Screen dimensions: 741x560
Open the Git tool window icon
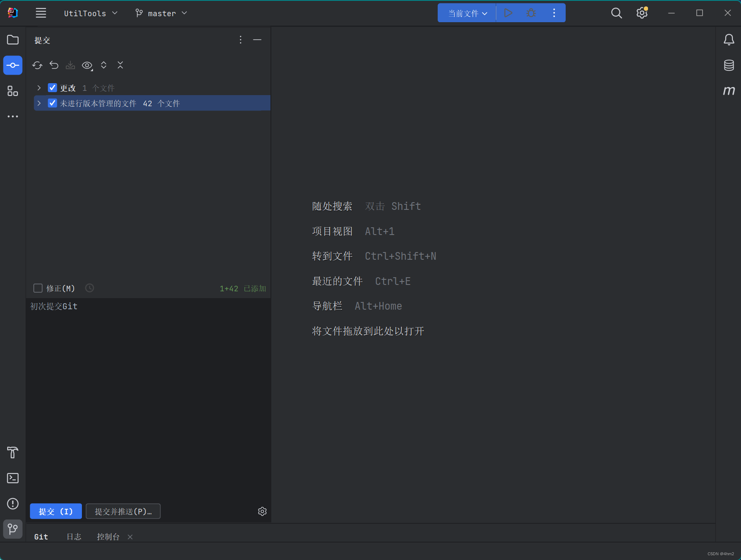(13, 529)
